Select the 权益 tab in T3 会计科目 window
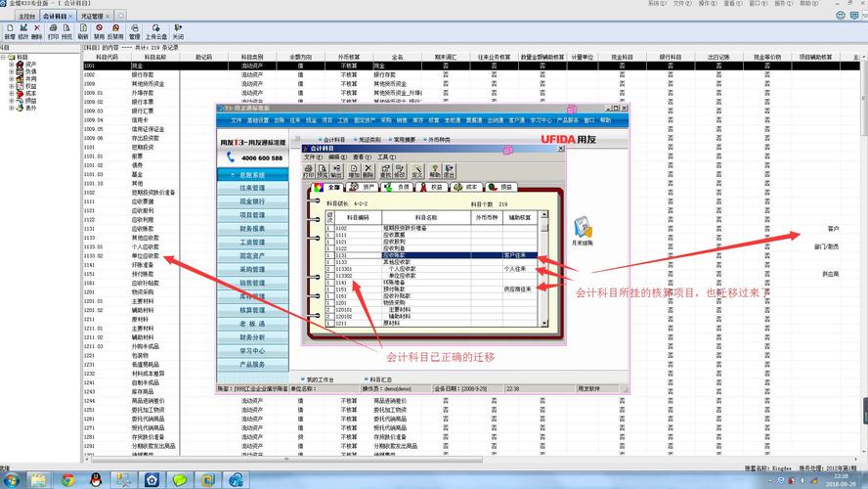 point(432,187)
